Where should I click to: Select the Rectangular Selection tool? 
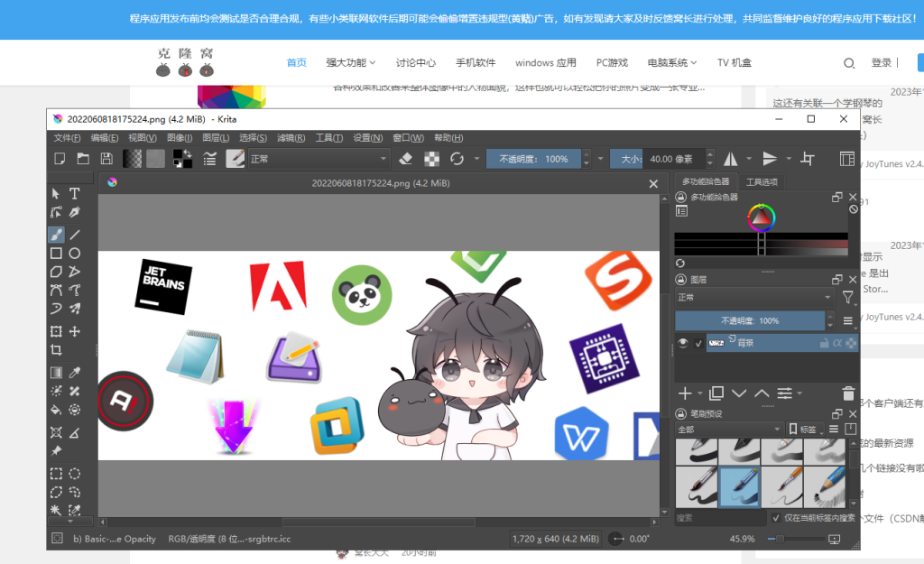pyautogui.click(x=56, y=474)
